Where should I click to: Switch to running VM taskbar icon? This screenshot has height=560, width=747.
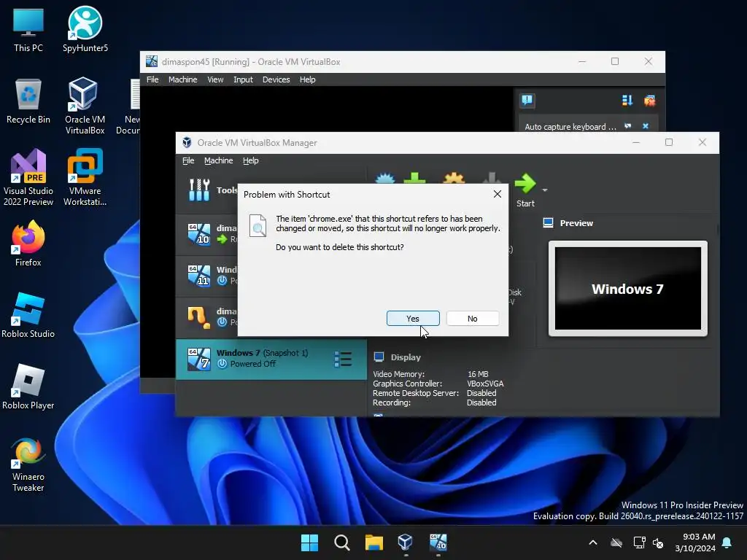tap(438, 542)
